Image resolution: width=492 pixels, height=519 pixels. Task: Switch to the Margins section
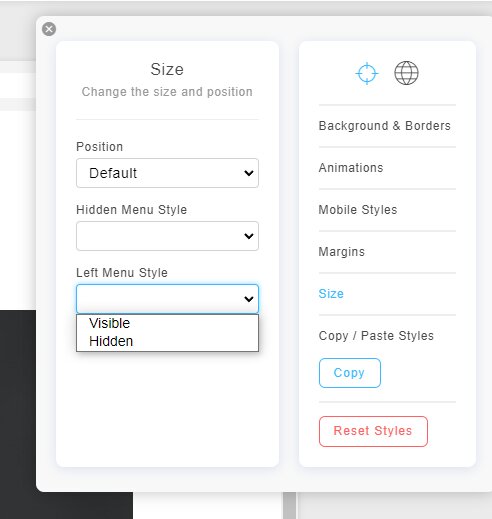click(341, 252)
